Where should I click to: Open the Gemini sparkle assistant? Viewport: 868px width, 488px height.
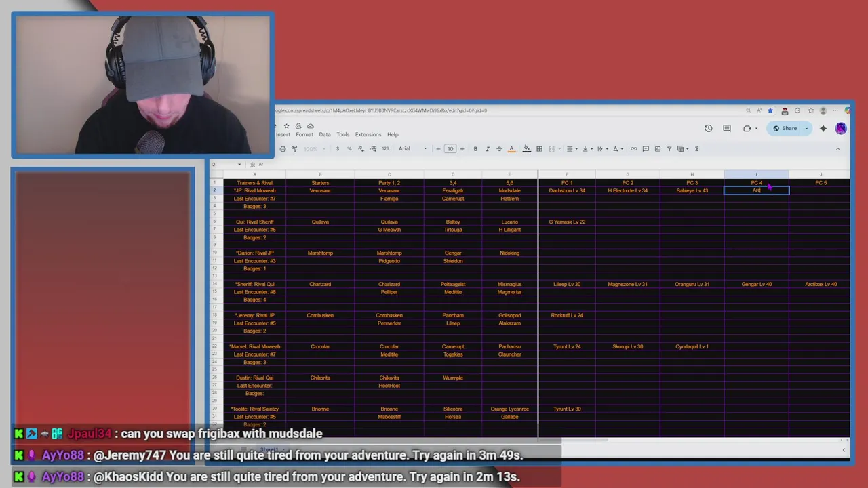coord(823,128)
